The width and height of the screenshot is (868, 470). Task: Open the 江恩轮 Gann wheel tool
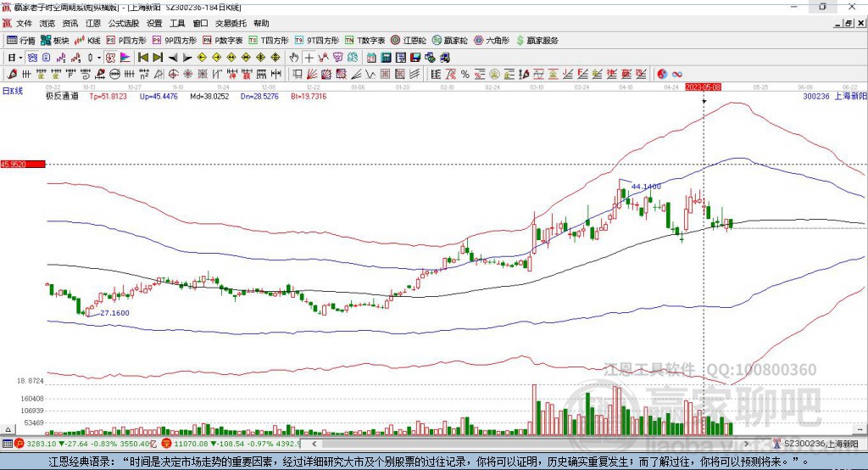(x=409, y=40)
